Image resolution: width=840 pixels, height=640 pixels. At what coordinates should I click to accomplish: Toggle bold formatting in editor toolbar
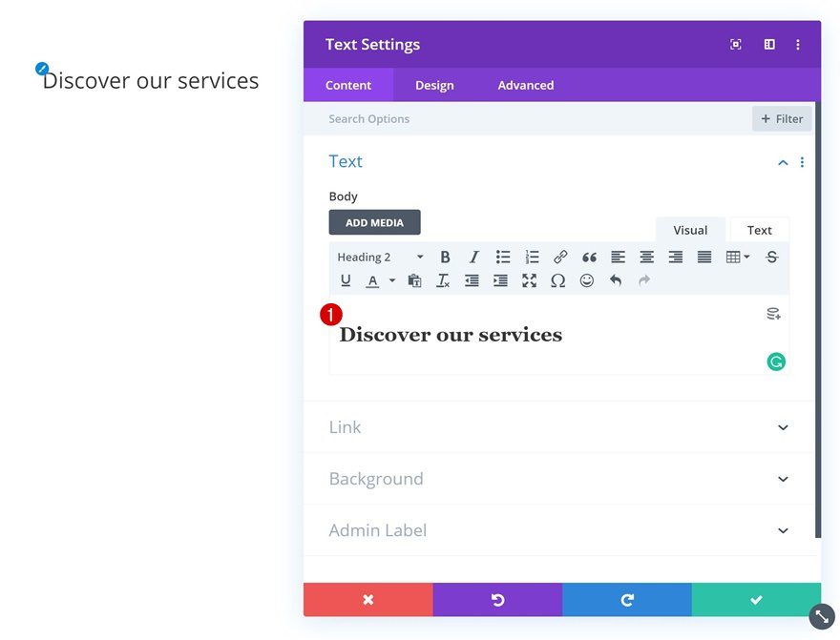click(445, 258)
